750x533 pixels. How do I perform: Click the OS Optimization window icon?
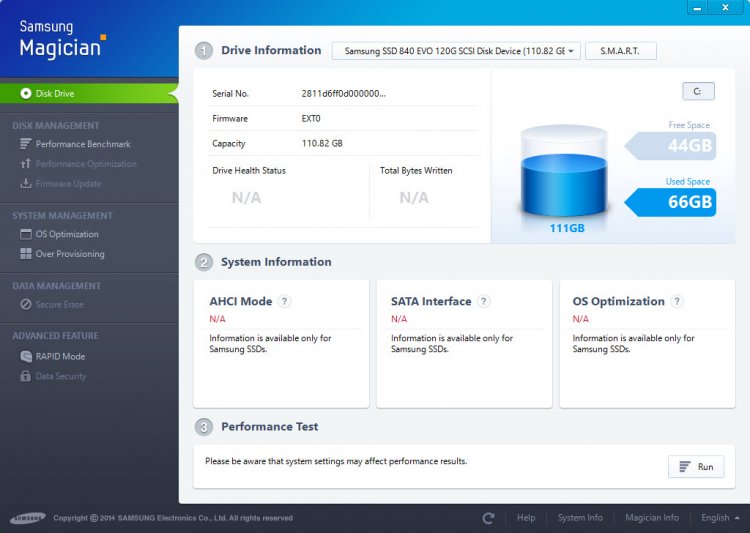coord(25,234)
